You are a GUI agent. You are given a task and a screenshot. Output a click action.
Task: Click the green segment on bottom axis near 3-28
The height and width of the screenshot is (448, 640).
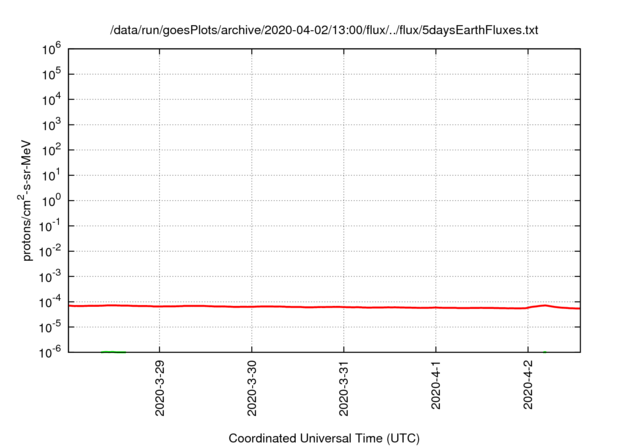coord(113,351)
